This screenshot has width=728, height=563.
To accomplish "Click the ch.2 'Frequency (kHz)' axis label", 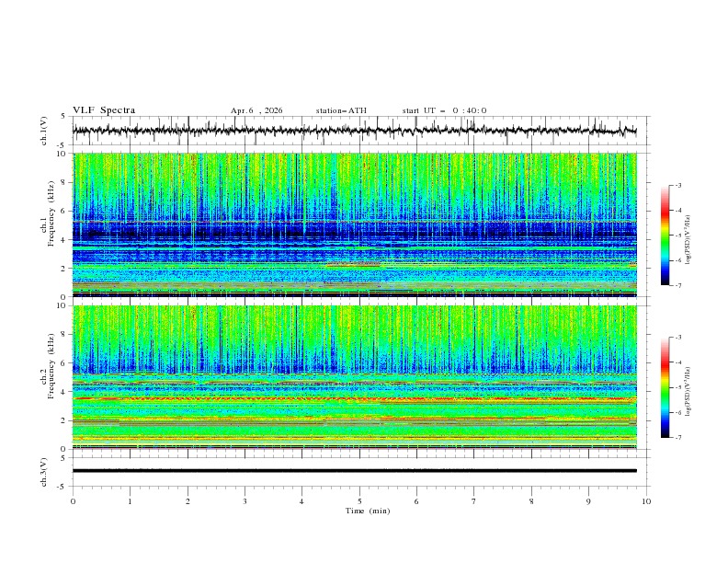I will tap(51, 365).
